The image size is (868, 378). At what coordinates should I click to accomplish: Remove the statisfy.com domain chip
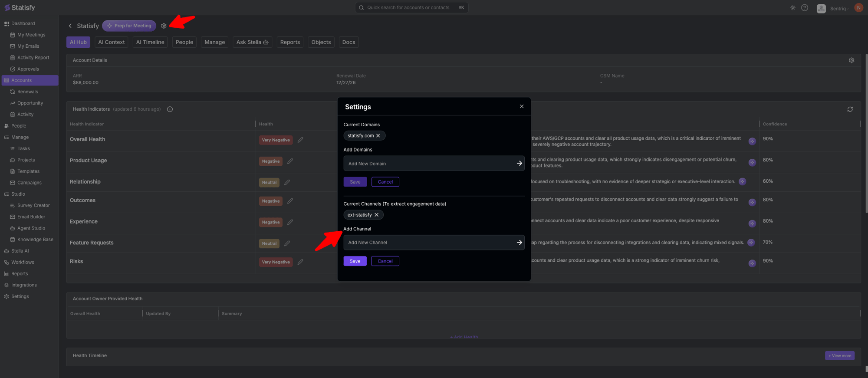378,136
